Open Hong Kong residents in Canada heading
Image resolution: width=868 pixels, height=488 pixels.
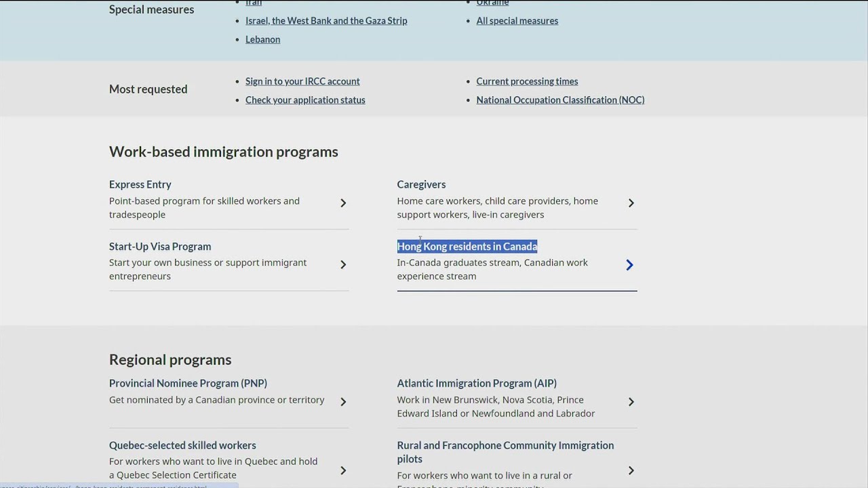pyautogui.click(x=467, y=246)
